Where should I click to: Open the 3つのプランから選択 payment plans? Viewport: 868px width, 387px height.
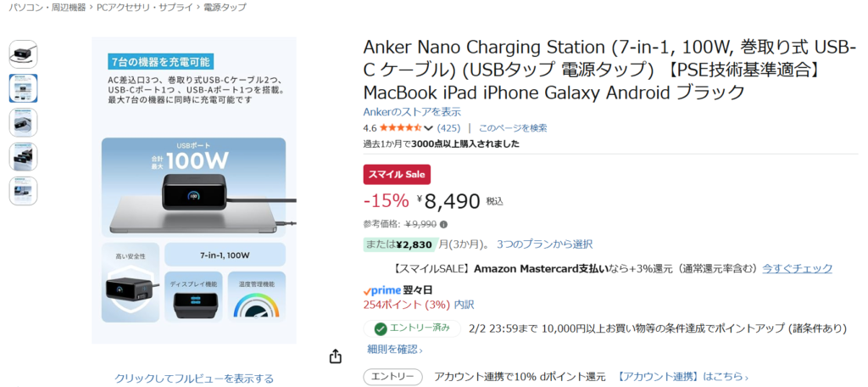pyautogui.click(x=544, y=244)
